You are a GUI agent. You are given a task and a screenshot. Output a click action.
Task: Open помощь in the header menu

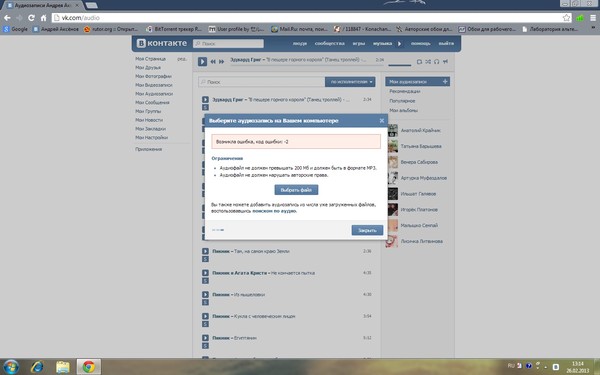[421, 44]
